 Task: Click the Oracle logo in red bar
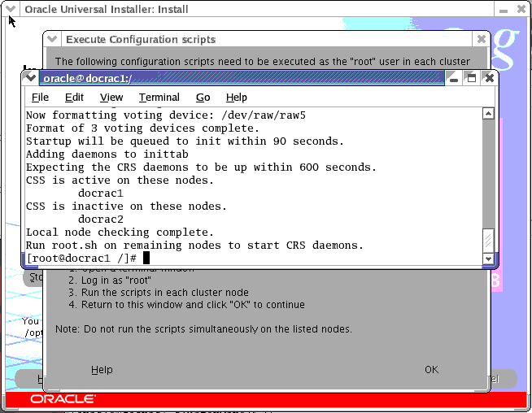pos(63,399)
